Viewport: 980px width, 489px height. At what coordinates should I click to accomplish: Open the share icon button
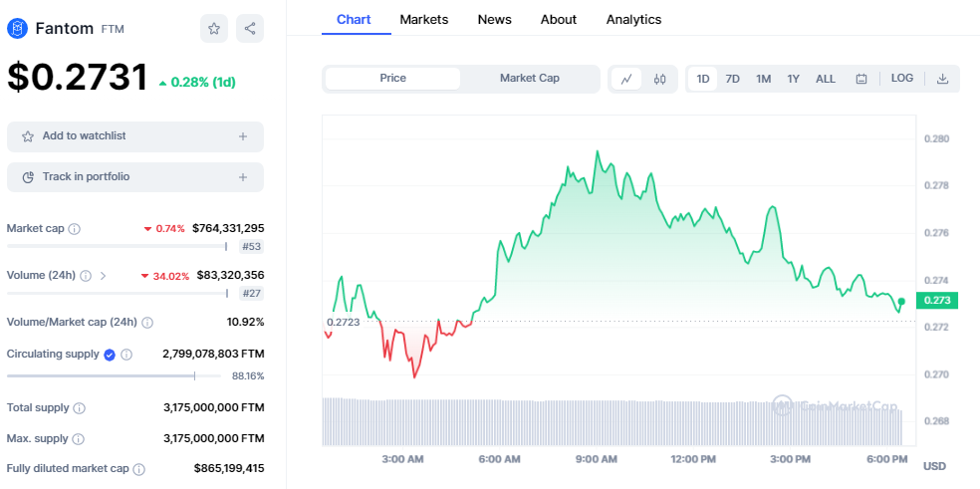(x=250, y=28)
